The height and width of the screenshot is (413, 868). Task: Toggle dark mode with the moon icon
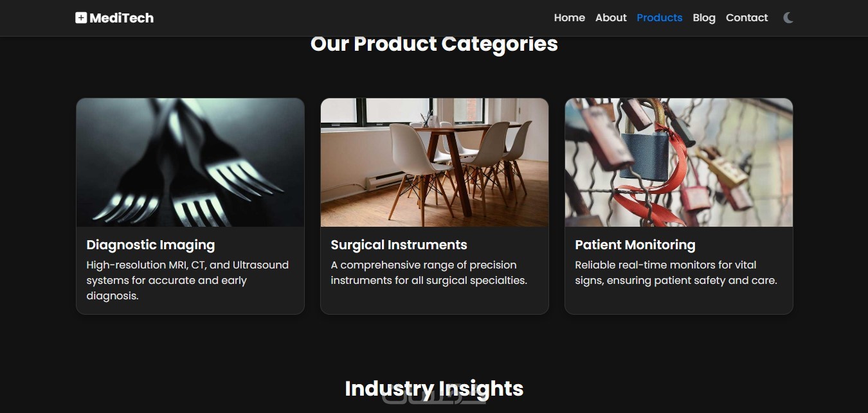click(788, 18)
